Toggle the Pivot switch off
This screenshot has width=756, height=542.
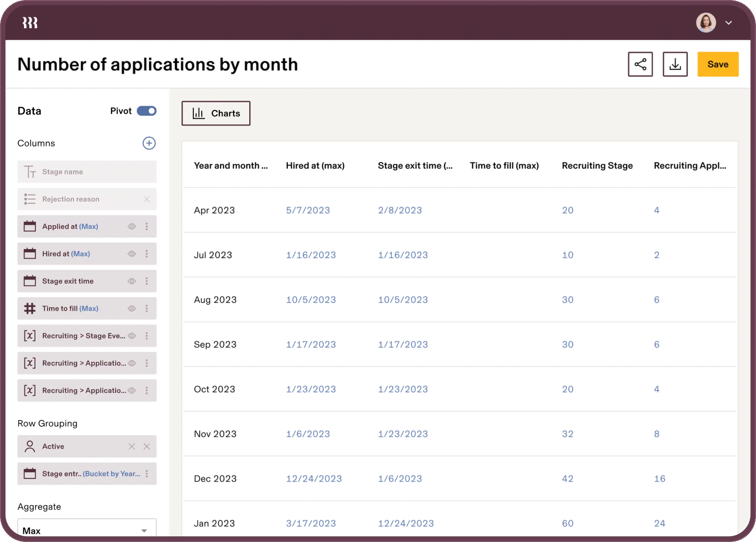(x=147, y=111)
